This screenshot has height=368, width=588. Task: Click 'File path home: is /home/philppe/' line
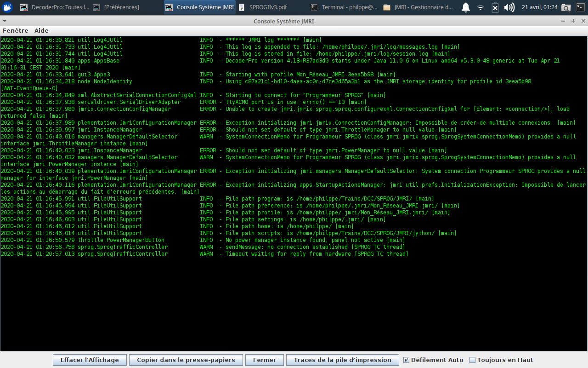click(x=177, y=226)
